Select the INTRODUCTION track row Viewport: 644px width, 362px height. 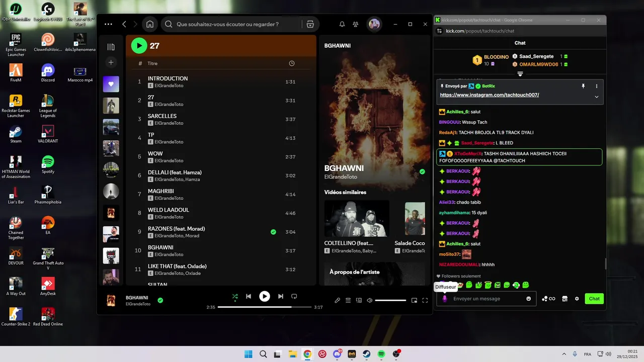221,81
